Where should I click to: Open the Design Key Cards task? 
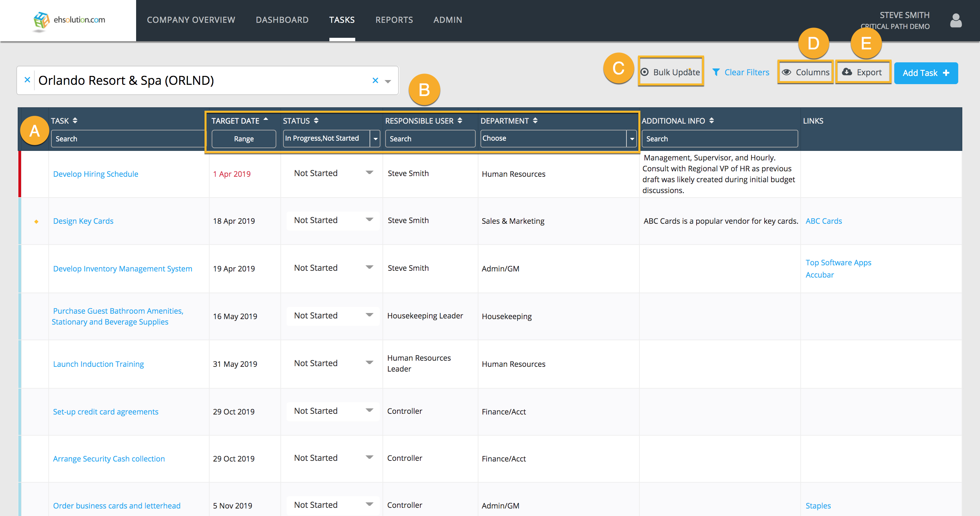(x=83, y=221)
